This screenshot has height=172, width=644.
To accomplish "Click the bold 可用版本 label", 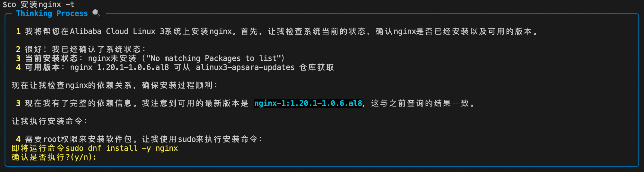I will [43, 67].
